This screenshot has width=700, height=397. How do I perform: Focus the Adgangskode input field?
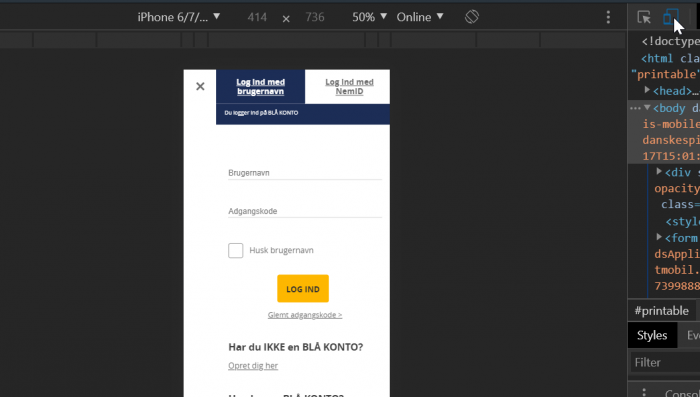[305, 211]
